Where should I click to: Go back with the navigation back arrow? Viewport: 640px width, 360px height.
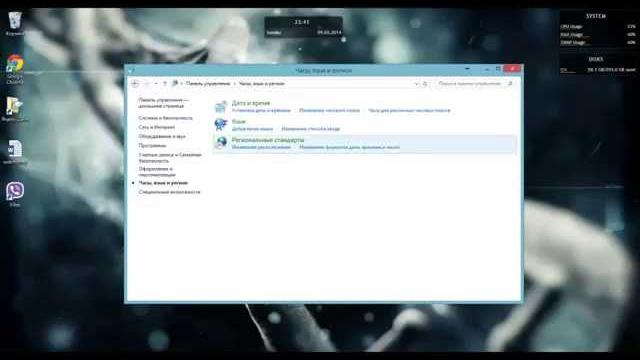[135, 84]
